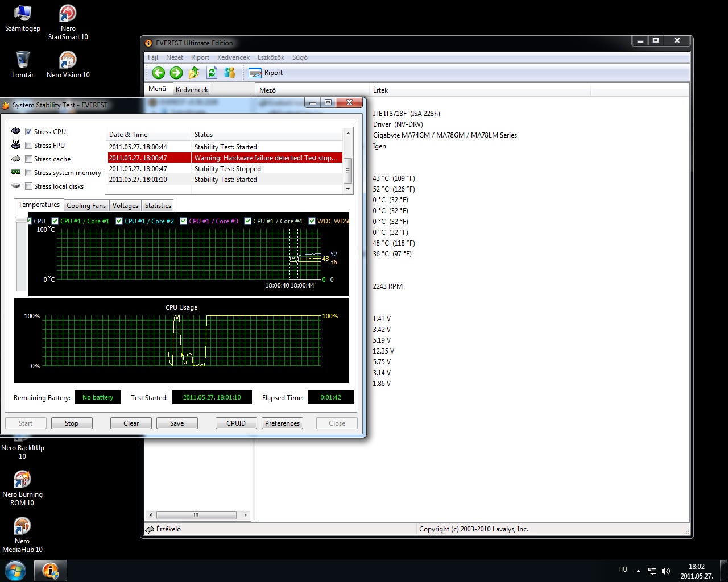Image resolution: width=728 pixels, height=582 pixels.
Task: Open Számítógép desktop icon
Action: click(x=23, y=18)
